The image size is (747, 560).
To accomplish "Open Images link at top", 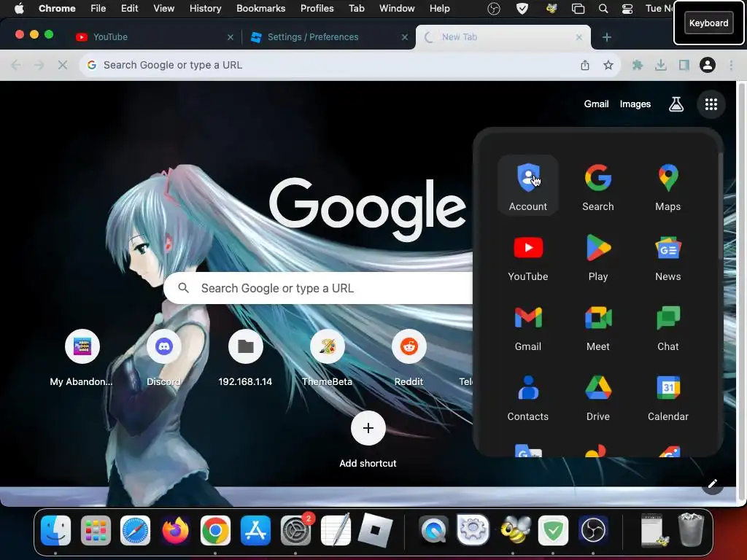I will (635, 104).
